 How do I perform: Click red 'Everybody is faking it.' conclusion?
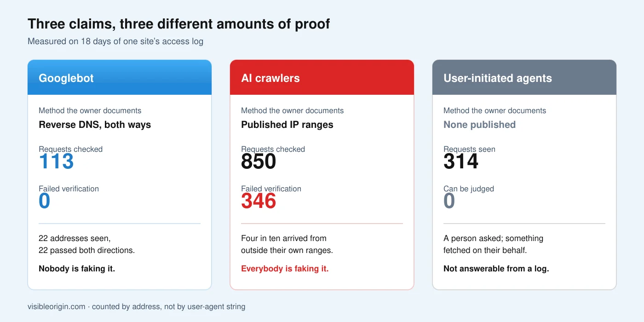click(285, 269)
